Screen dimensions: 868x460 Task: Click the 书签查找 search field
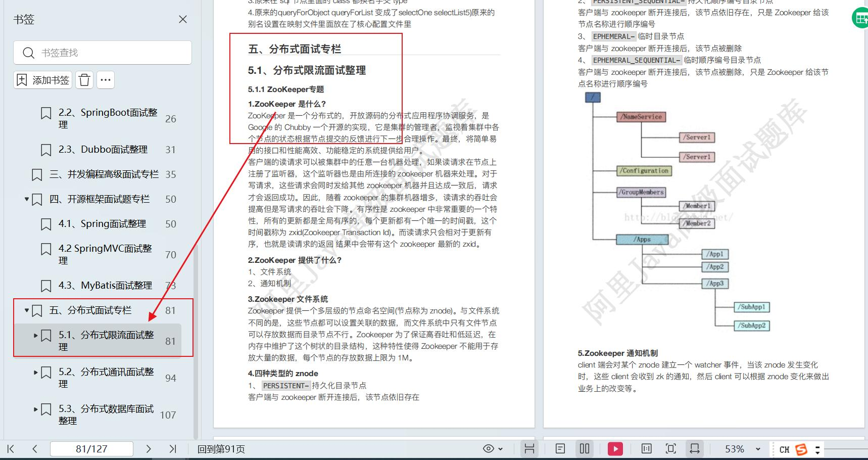[x=103, y=53]
